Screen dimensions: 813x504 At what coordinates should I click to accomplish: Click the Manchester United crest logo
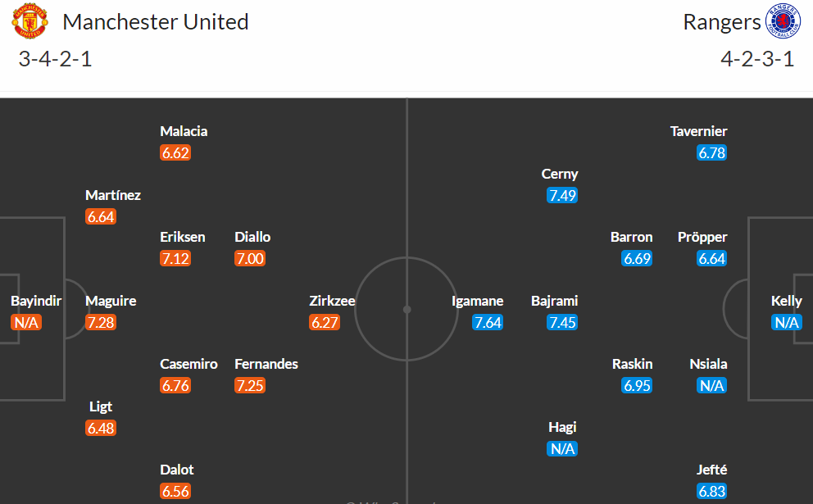click(30, 21)
